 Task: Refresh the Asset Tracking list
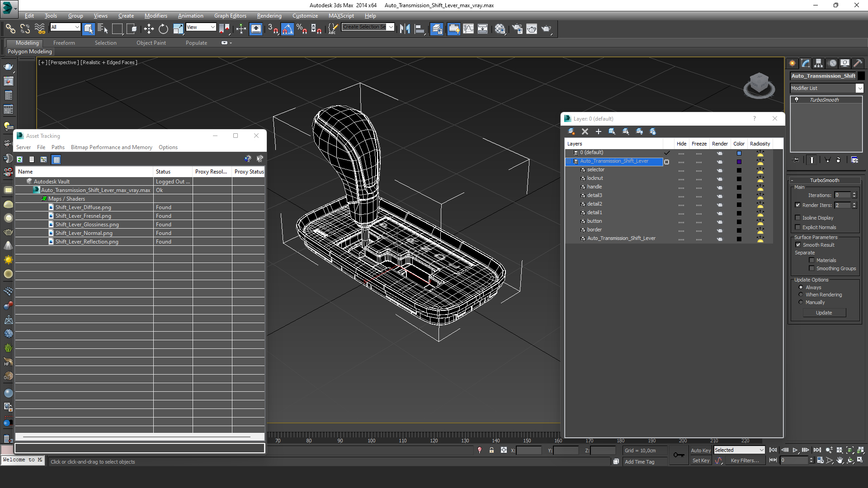[20, 160]
